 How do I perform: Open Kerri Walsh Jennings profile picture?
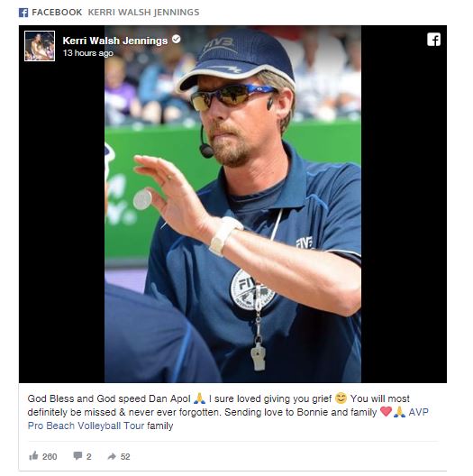click(x=40, y=46)
